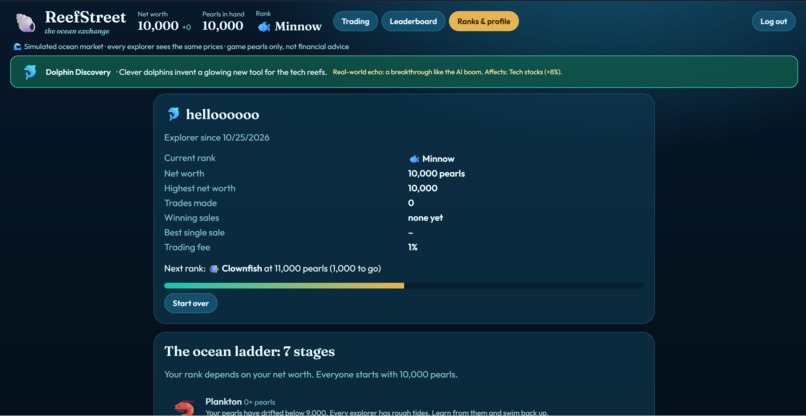Viewport: 806px width, 416px height.
Task: Click the Net worth 10,000 header value
Action: pyautogui.click(x=158, y=26)
